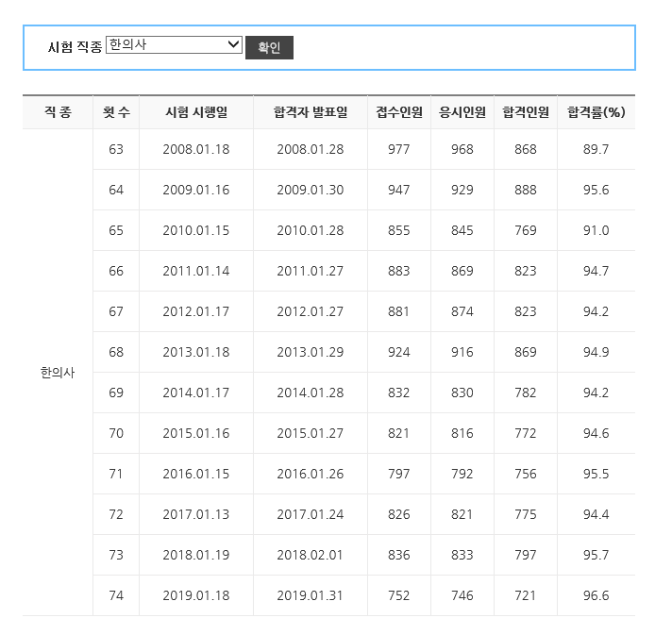Click the 시험 시행일 column header
This screenshot has height=635, width=672.
(x=196, y=112)
